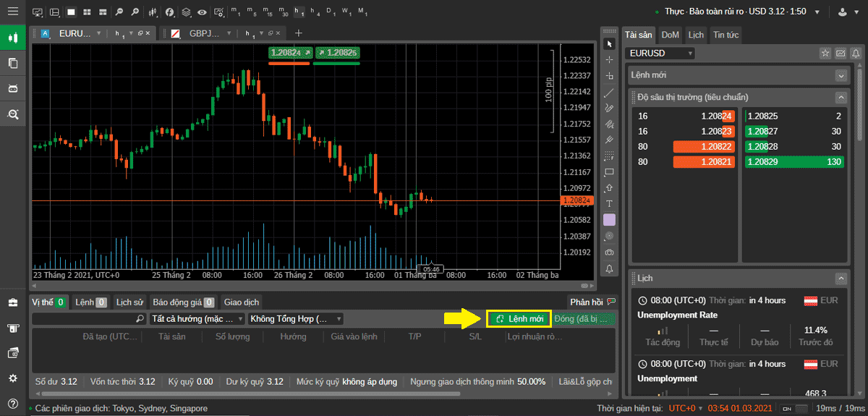Open the indicators function icon
Screen dimensions: 868x416
coord(170,12)
